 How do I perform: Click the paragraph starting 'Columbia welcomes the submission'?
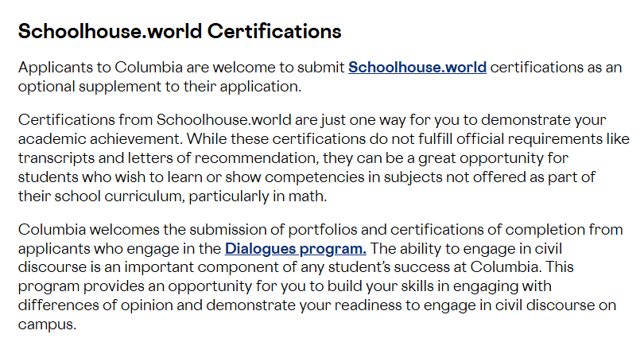pyautogui.click(x=320, y=277)
